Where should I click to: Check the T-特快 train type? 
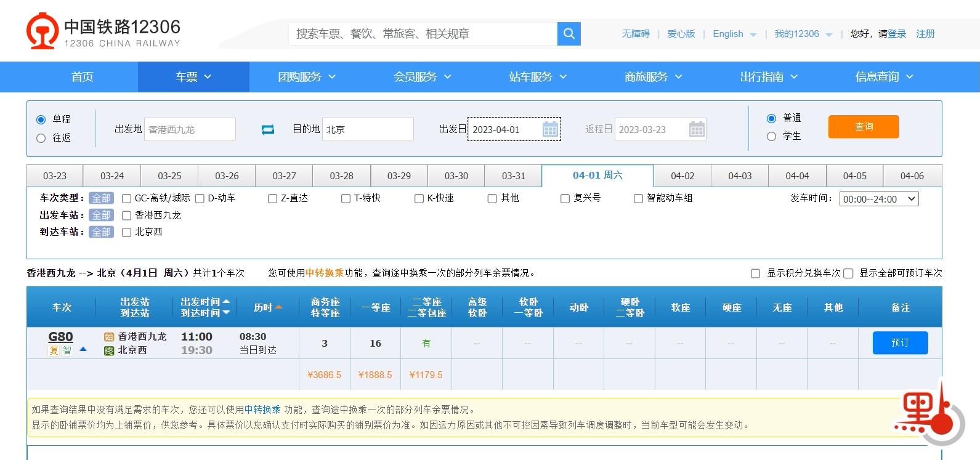tap(346, 198)
